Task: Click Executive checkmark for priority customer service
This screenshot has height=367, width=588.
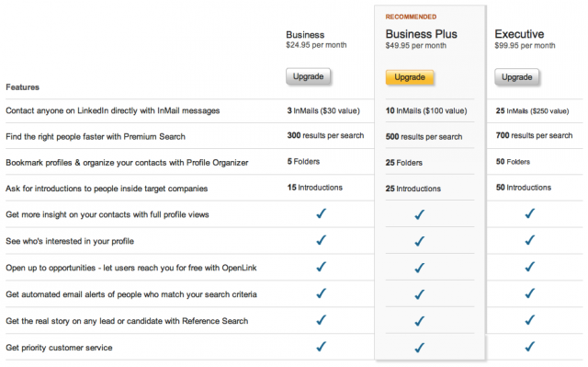Action: tap(529, 347)
